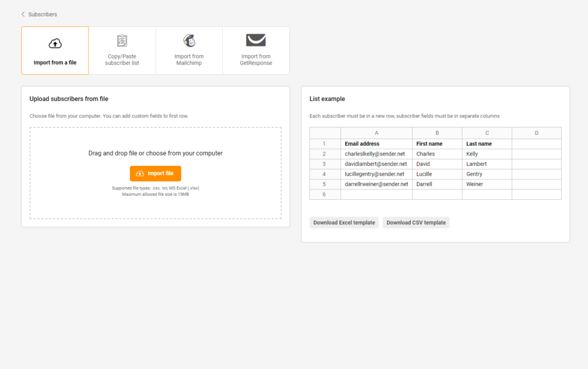
Task: Select column B header in list example
Action: point(437,133)
